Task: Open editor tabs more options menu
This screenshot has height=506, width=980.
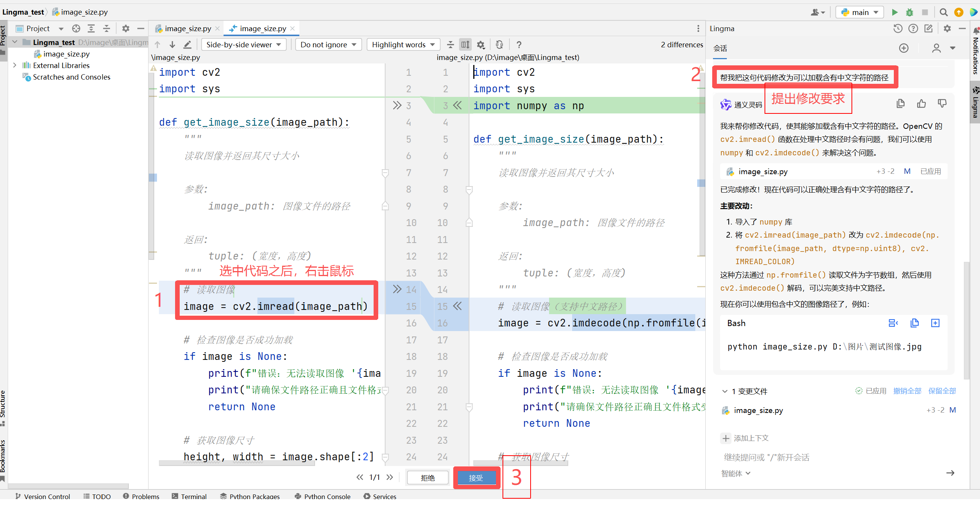Action: coord(698,28)
